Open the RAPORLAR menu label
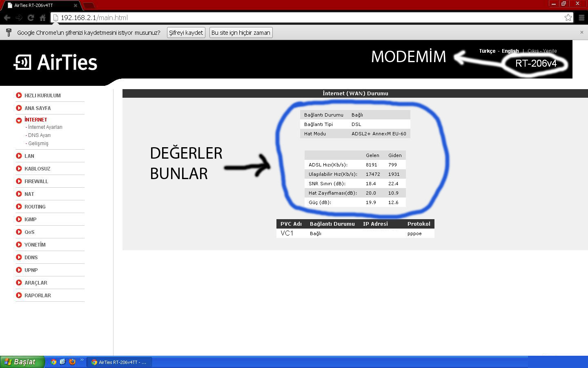The height and width of the screenshot is (368, 588). [38, 295]
